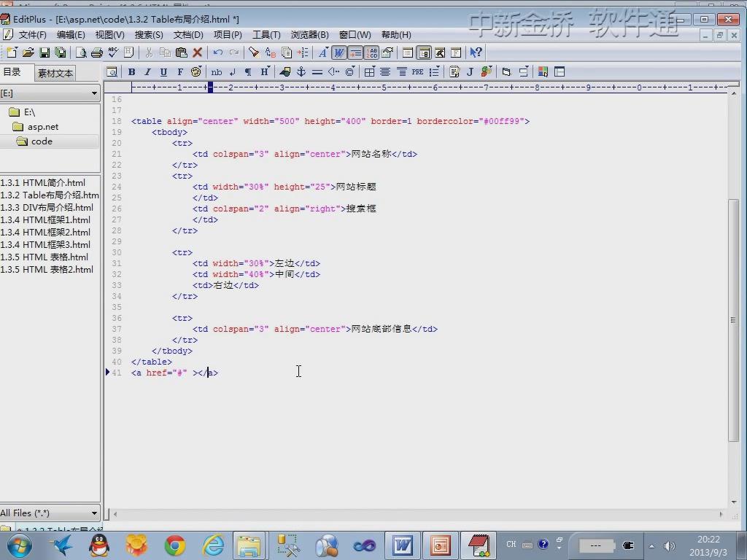Image resolution: width=747 pixels, height=560 pixels.
Task: Click the vertical scrollbar thumb in editor
Action: pos(733,320)
